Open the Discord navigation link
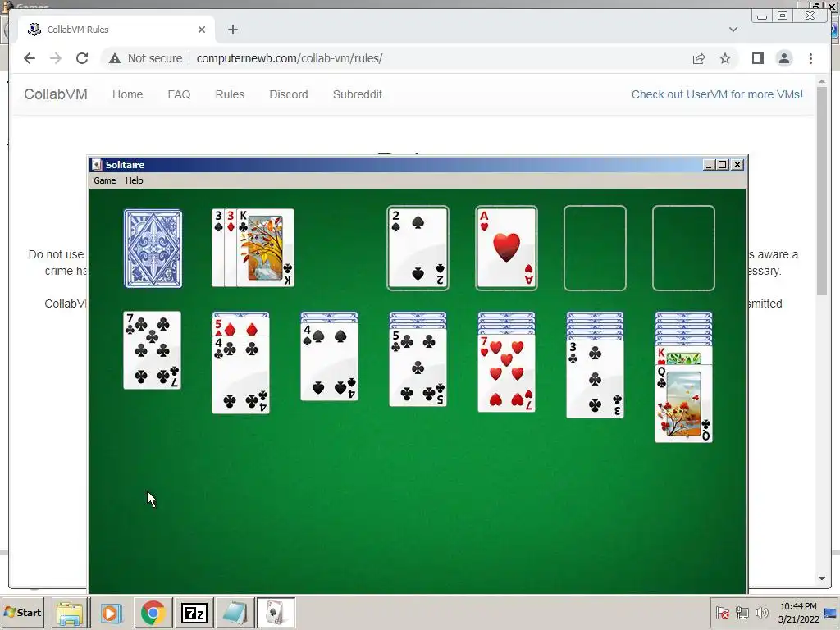 (289, 94)
